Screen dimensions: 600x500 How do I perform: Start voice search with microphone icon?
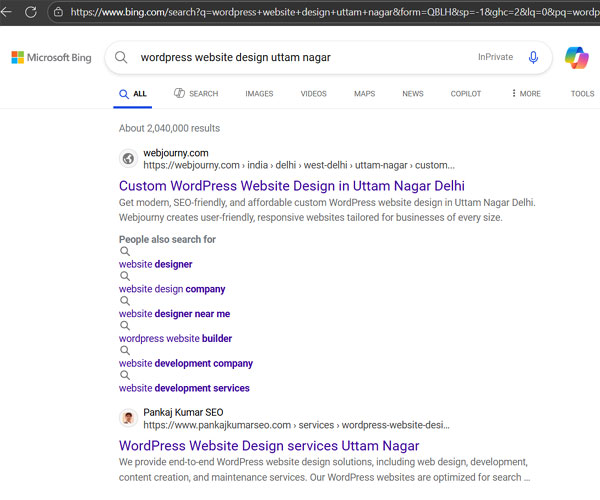coord(533,58)
